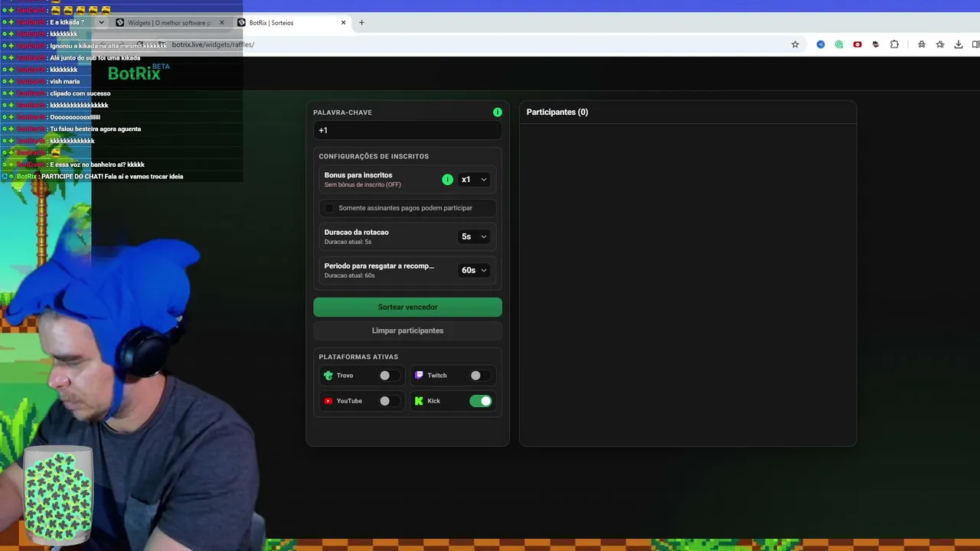This screenshot has height=551, width=980.
Task: Open the blue browser extension icon
Action: [x=821, y=44]
